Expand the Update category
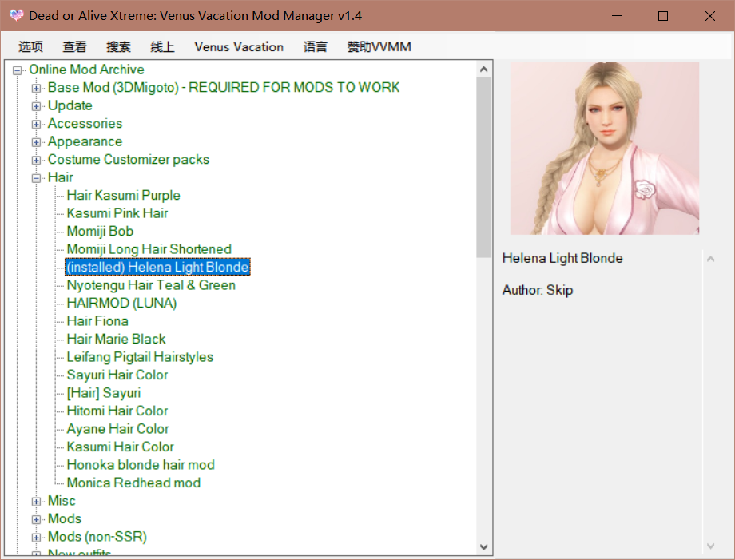Screen dimensions: 735x560 pos(36,106)
